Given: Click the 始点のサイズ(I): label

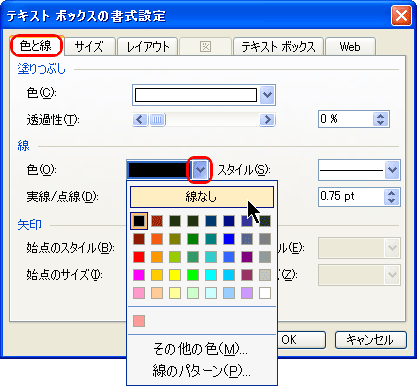Looking at the screenshot, I should click(x=64, y=275).
